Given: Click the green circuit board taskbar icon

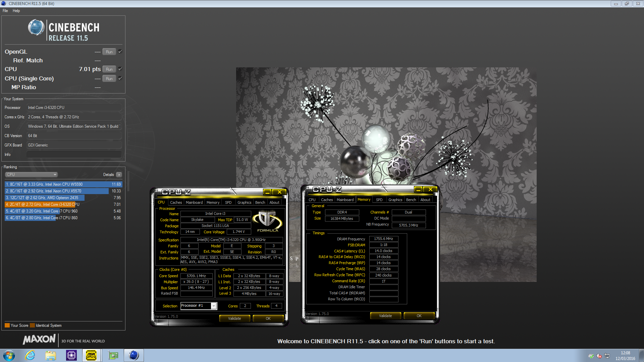Looking at the screenshot, I should coord(113,355).
